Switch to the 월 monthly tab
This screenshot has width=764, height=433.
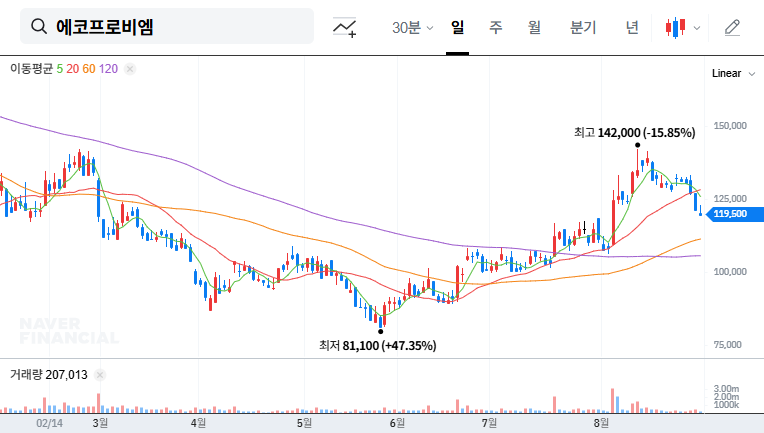[x=535, y=27]
